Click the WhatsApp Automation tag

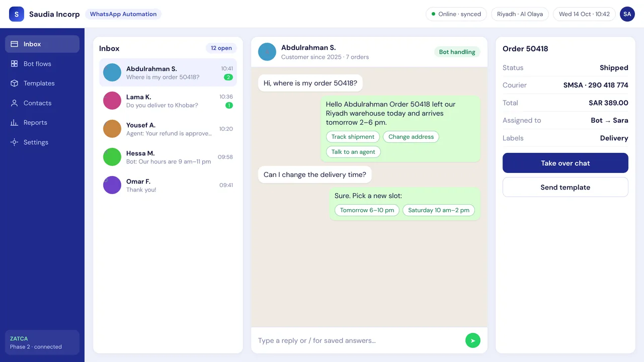pyautogui.click(x=123, y=14)
